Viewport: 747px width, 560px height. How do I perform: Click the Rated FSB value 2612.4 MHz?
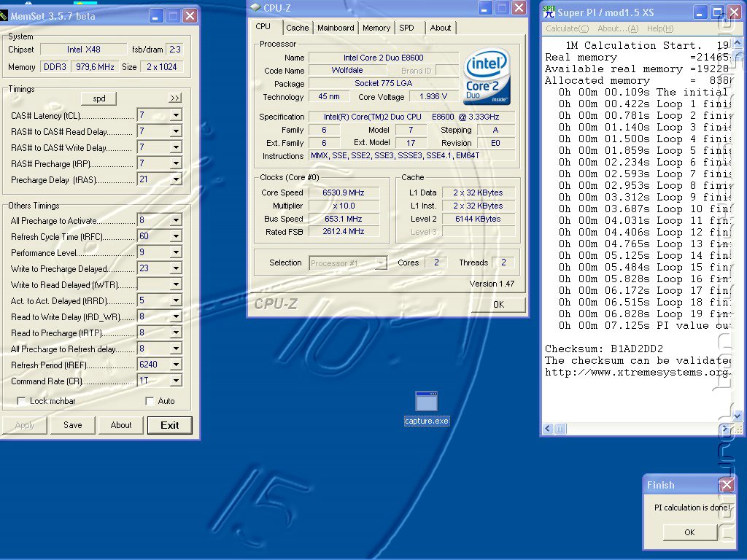point(344,231)
